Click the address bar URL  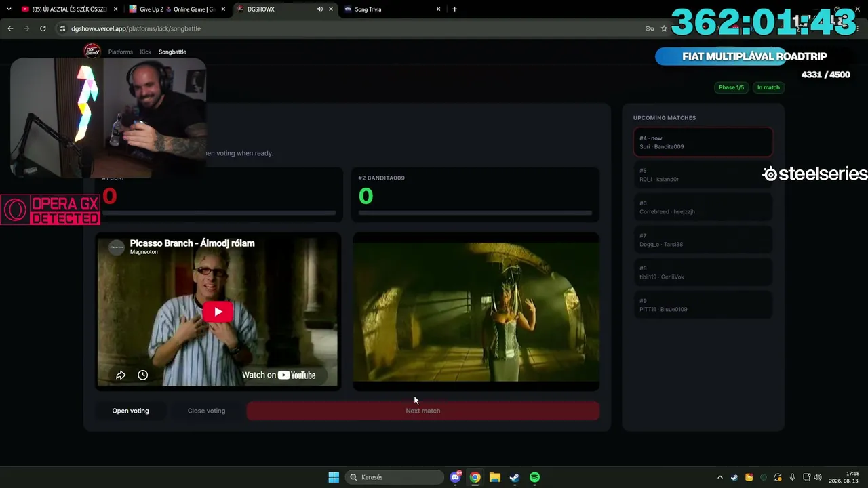coord(136,28)
